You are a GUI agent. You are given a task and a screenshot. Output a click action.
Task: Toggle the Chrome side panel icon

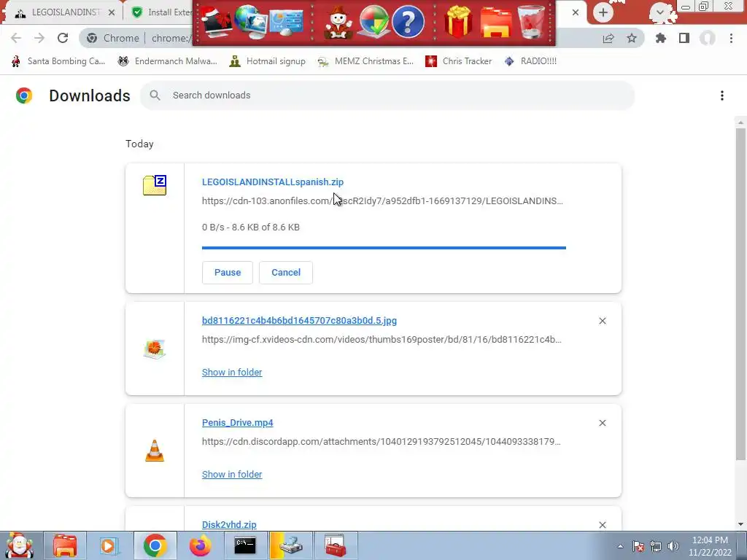(x=684, y=38)
